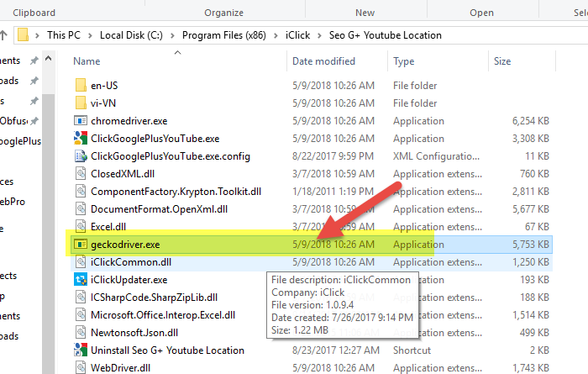
Task: Click Seo G+ Youtube Location breadcrumb
Action: coord(385,35)
